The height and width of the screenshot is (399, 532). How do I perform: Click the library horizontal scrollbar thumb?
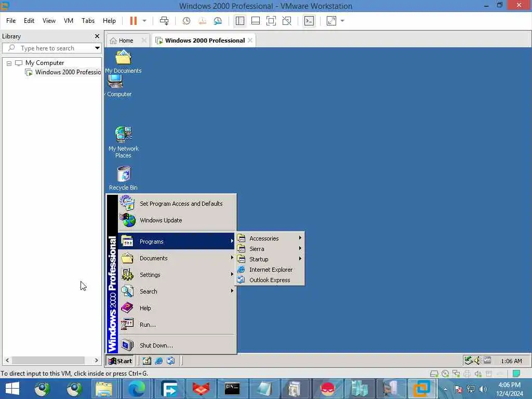point(48,361)
